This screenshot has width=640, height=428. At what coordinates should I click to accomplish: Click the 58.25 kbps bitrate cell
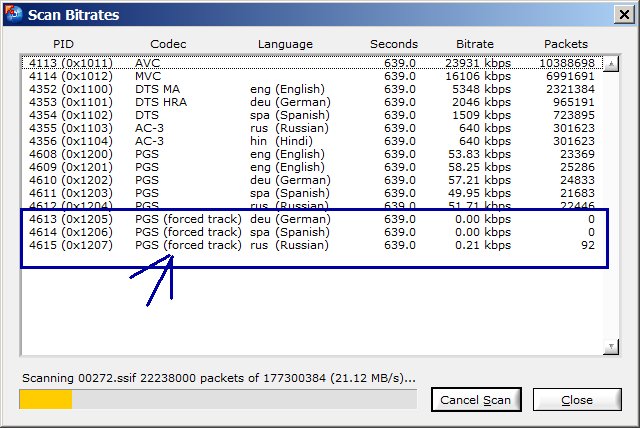[480, 168]
